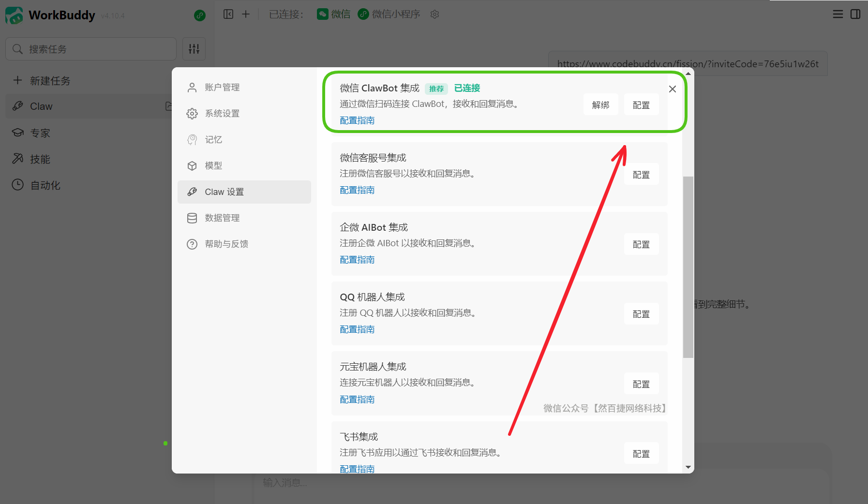
Task: Click the 帮助与反馈 question mark icon
Action: point(192,244)
